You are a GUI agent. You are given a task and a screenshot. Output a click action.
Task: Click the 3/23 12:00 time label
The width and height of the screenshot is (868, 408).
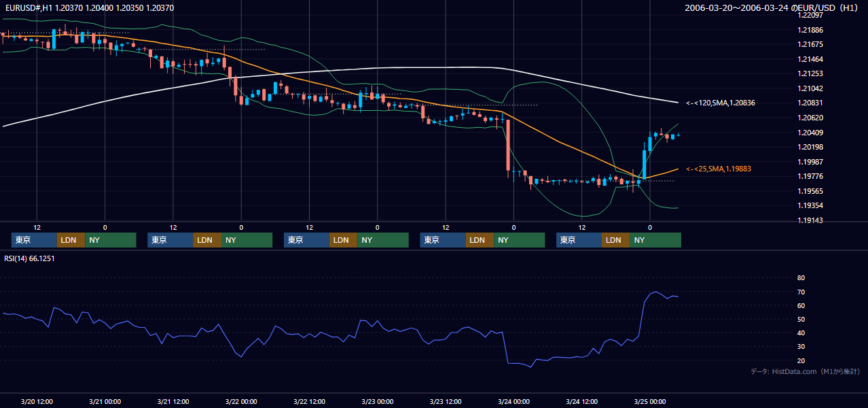tap(446, 401)
